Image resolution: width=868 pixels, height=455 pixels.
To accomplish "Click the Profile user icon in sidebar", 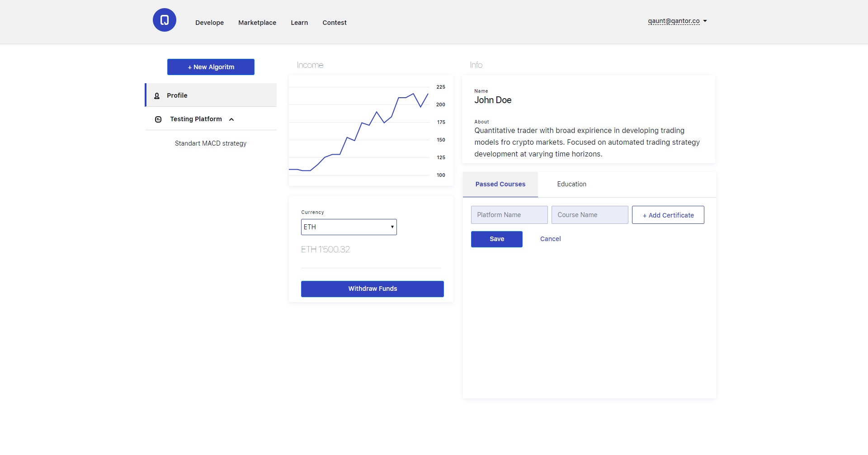I will pos(157,96).
